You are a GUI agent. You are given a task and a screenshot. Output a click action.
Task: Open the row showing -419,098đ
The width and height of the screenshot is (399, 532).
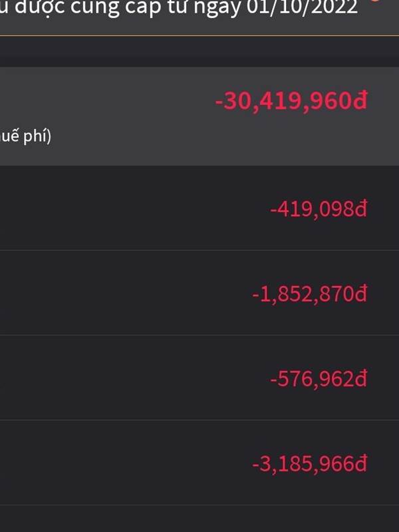(199, 208)
